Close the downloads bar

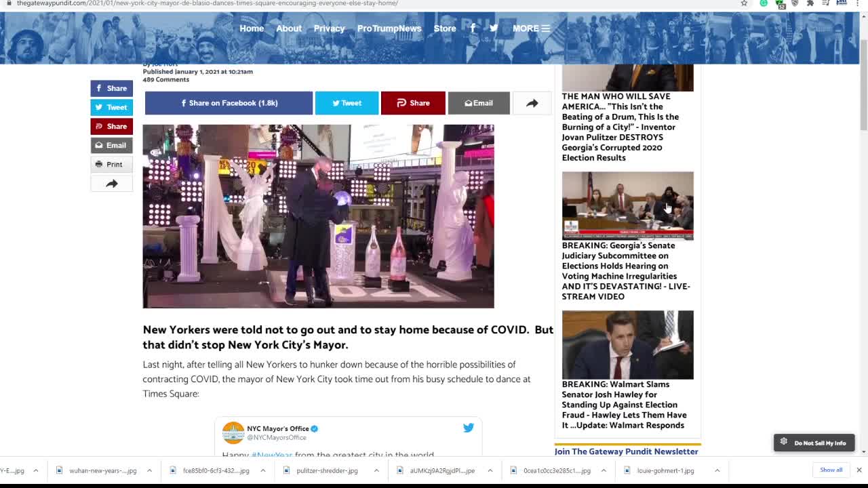pos(859,470)
